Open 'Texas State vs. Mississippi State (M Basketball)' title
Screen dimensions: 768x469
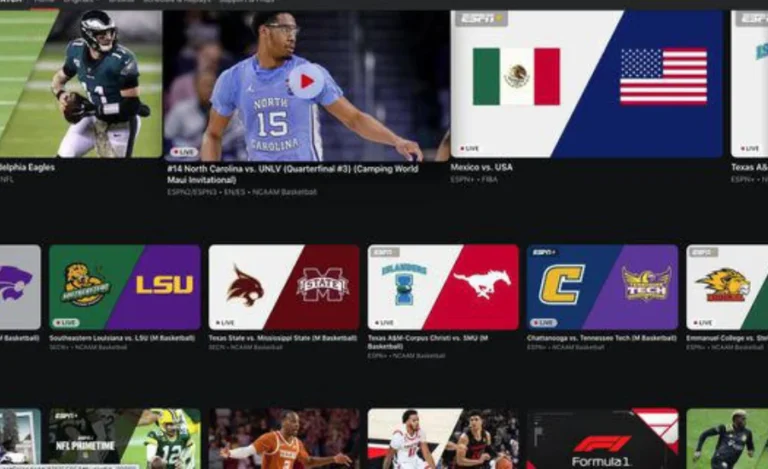[x=283, y=338]
